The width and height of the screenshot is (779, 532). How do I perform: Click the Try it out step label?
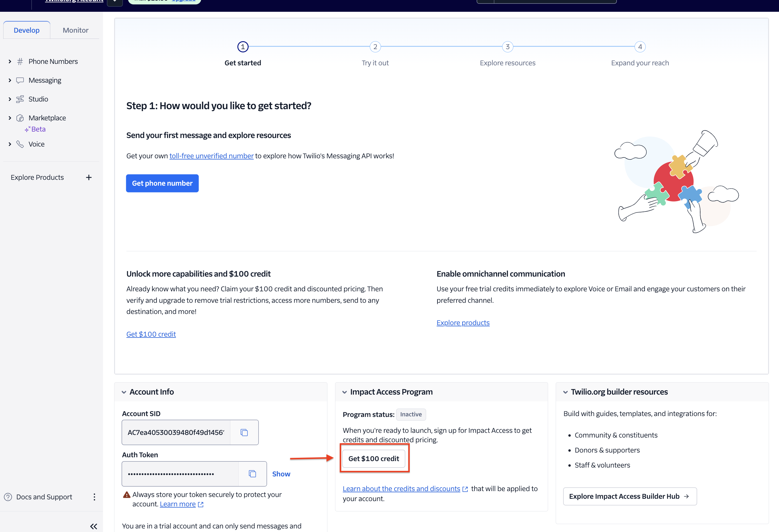(x=375, y=63)
